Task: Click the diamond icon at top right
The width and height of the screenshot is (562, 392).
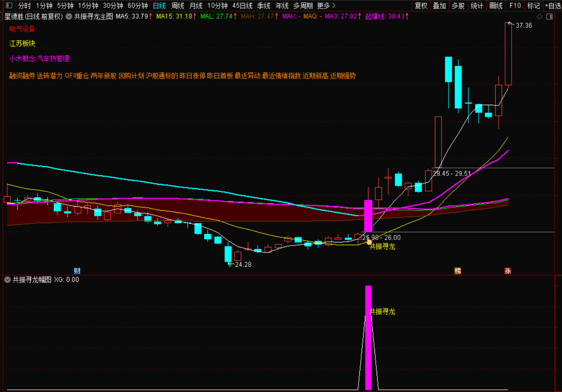Action: pyautogui.click(x=539, y=17)
